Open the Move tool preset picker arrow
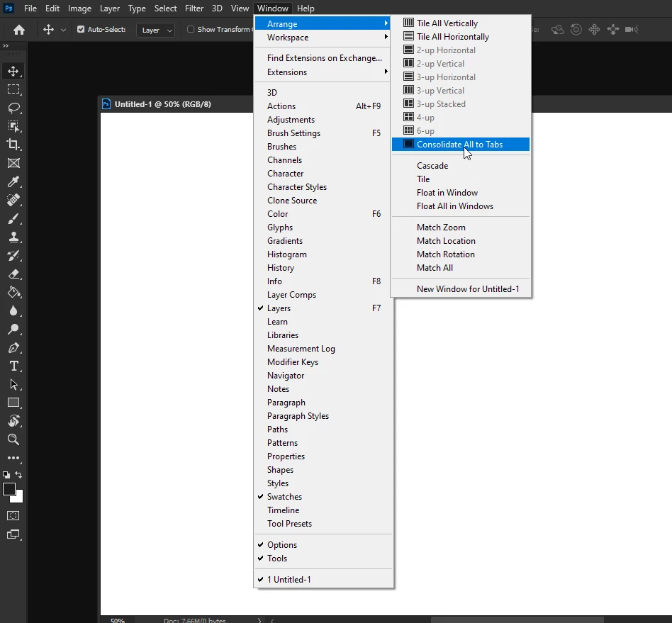This screenshot has height=623, width=672. 63,30
